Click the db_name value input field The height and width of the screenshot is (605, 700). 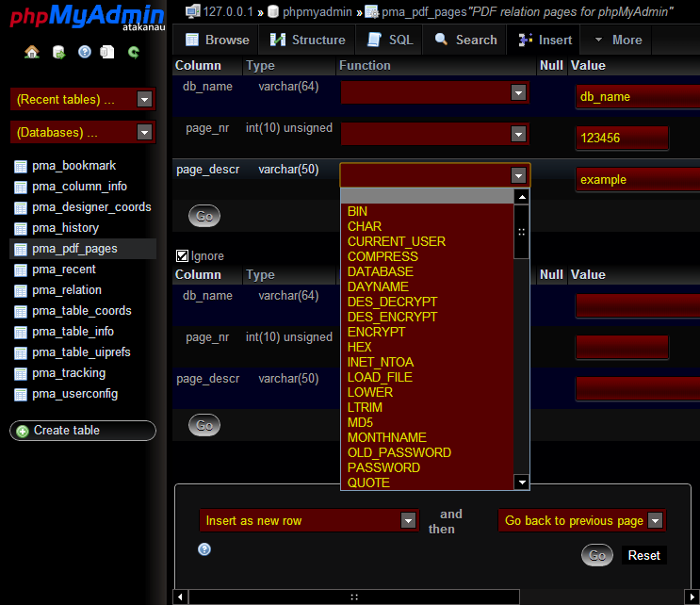pos(638,96)
